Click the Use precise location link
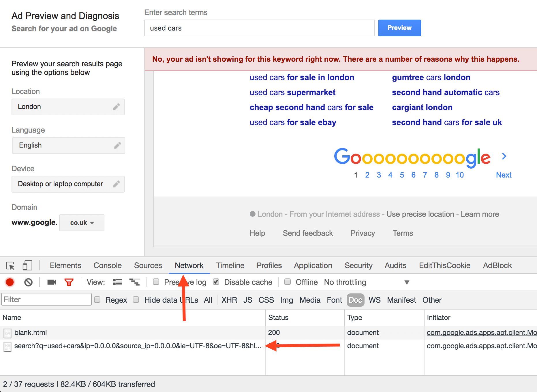Screen dimensions: 537x392 pyautogui.click(x=420, y=214)
